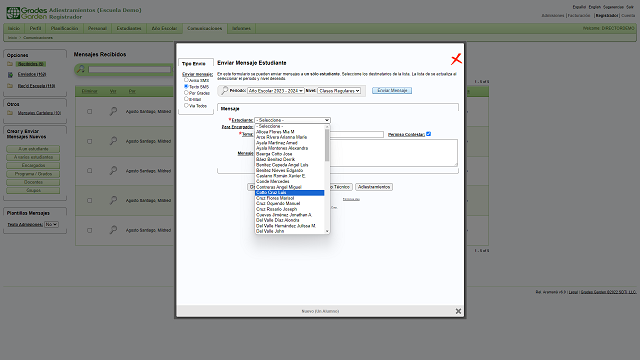Choose Arce Rivera Arianna María from list
Image resolution: width=640 pixels, height=360 pixels.
289,137
